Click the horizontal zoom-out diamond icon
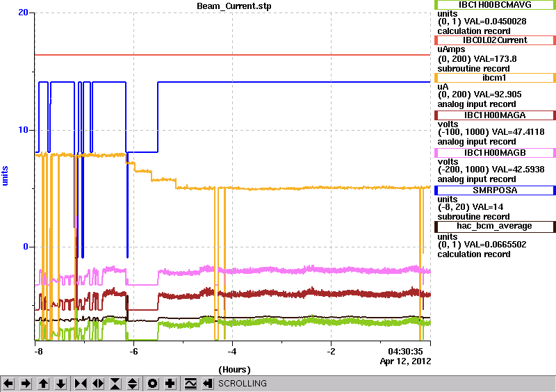Screen dimensions: 556x392 point(98,384)
